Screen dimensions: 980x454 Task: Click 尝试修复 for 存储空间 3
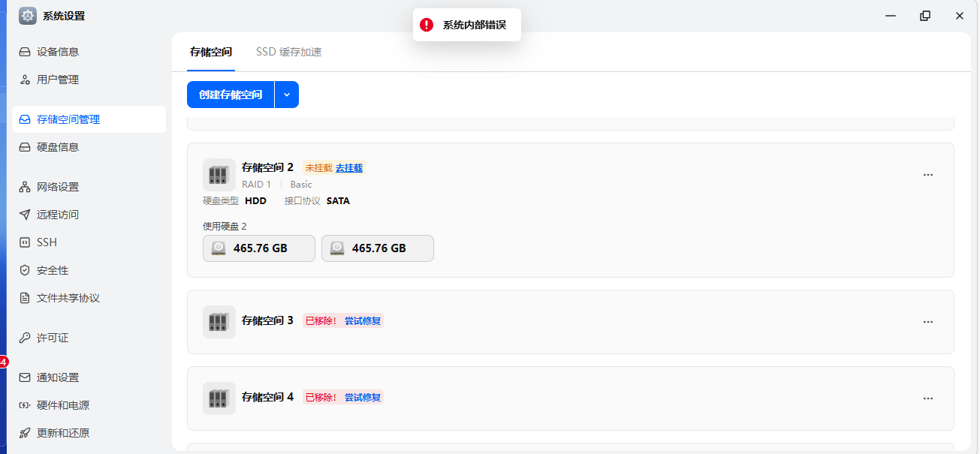pos(363,321)
